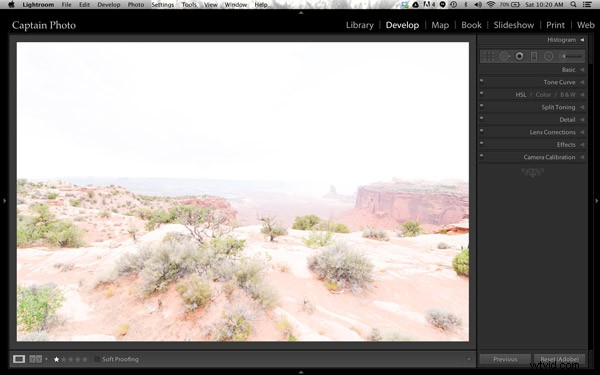Expand the Basic panel

point(582,70)
